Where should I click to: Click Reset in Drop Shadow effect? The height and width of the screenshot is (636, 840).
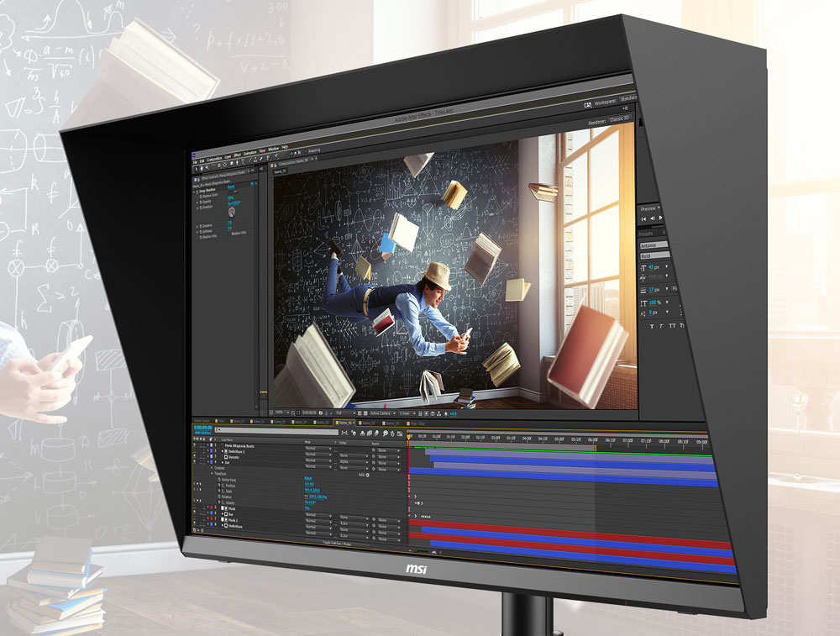[x=231, y=187]
